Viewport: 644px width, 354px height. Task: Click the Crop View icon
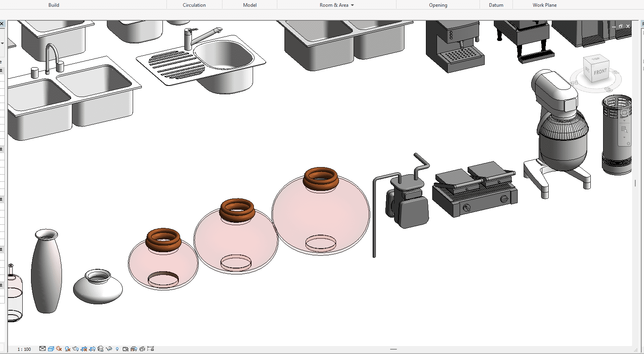pos(84,349)
